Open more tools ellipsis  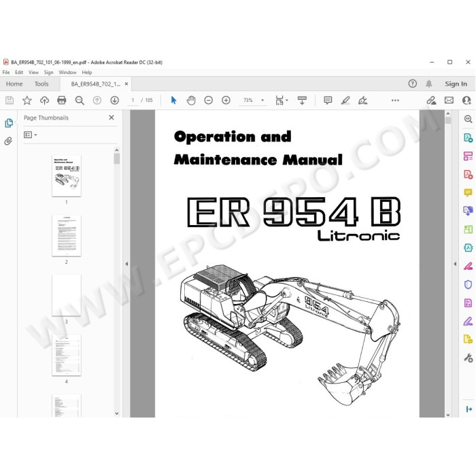tap(395, 100)
